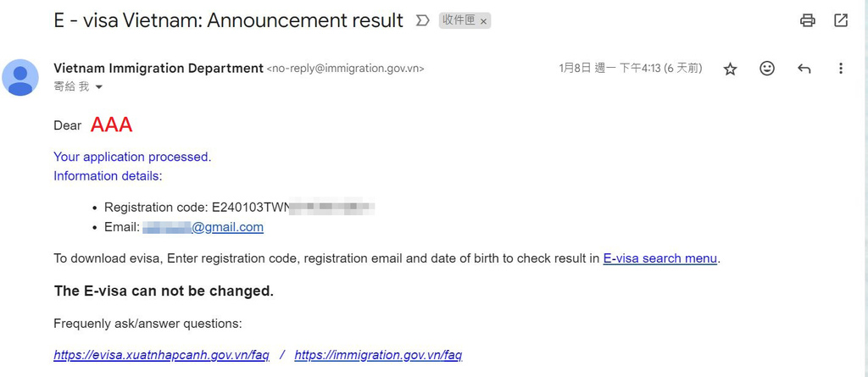Click the reply arrow icon
Image resolution: width=868 pixels, height=377 pixels.
[804, 69]
